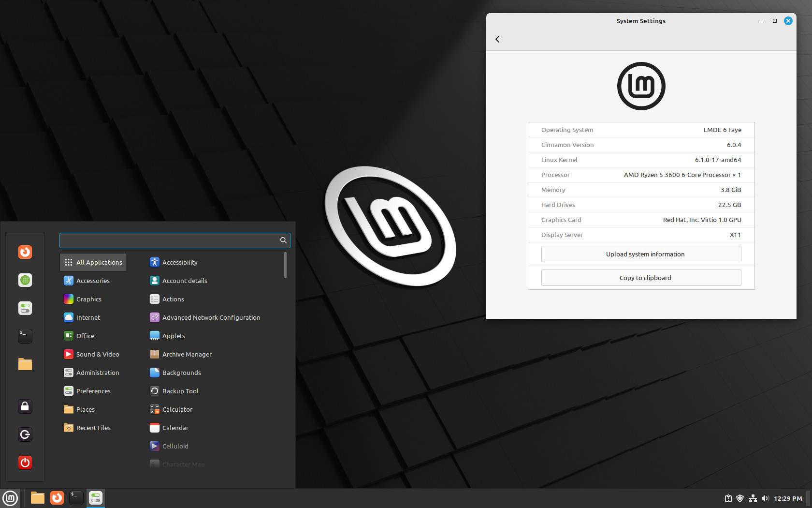This screenshot has height=508, width=812.
Task: Open the Internet category
Action: pyautogui.click(x=93, y=317)
